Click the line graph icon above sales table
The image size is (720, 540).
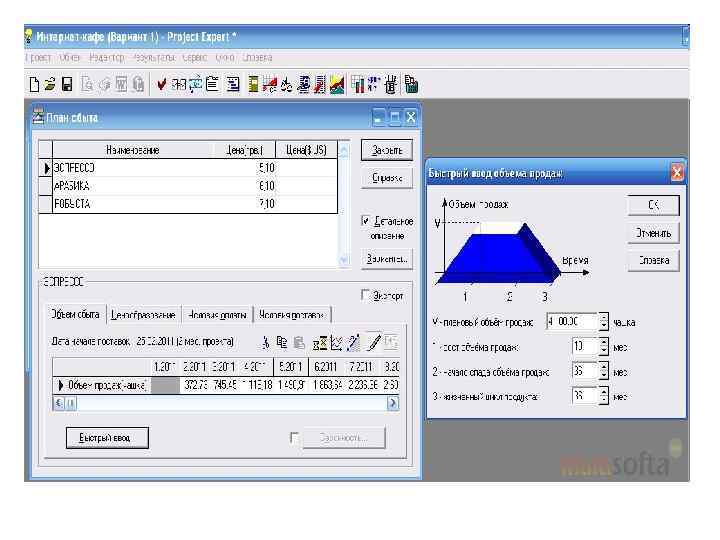click(x=336, y=343)
